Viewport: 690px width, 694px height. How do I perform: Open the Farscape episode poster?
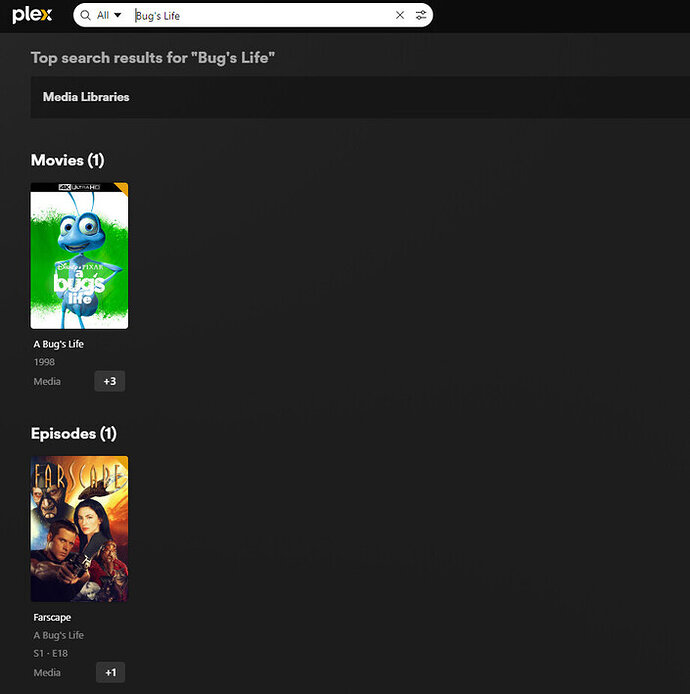coord(79,529)
